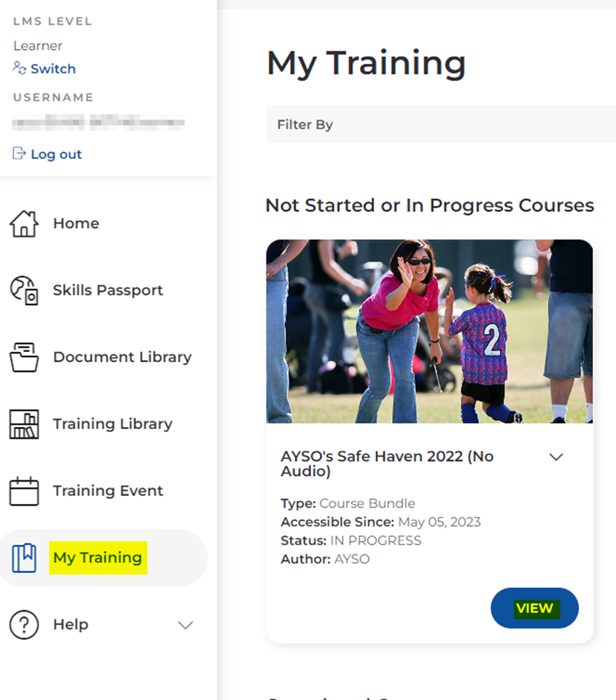Click the Log out link
The height and width of the screenshot is (700, 616).
coord(56,154)
